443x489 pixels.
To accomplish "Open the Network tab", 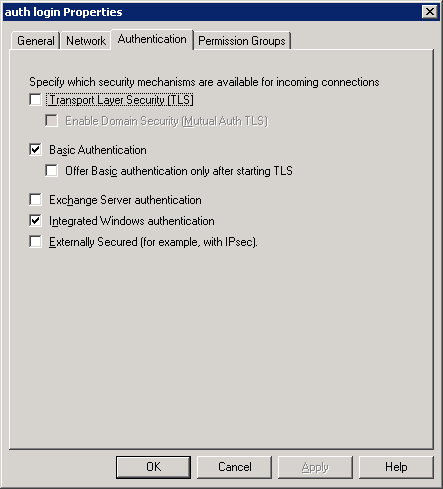I will pyautogui.click(x=86, y=41).
